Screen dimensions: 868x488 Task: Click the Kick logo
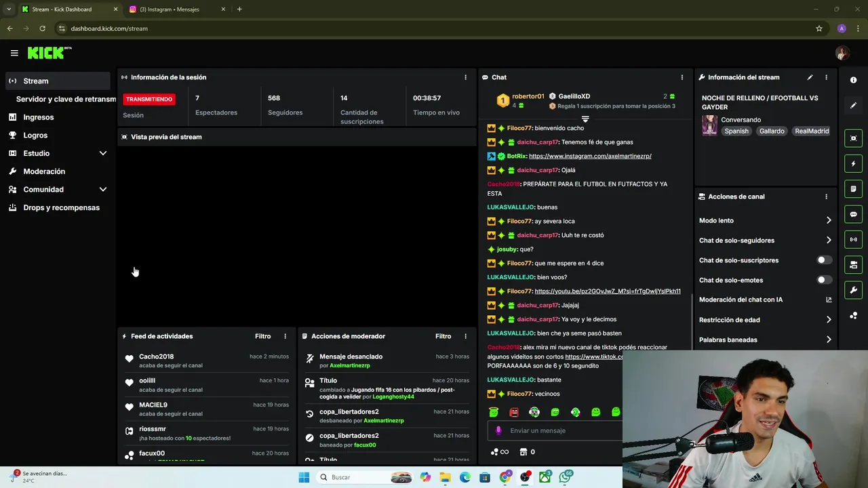click(49, 53)
